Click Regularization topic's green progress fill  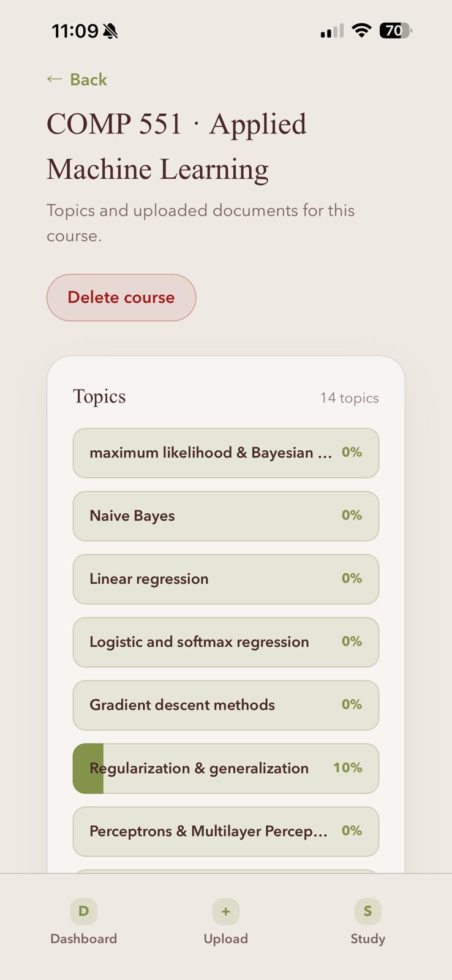pos(88,768)
